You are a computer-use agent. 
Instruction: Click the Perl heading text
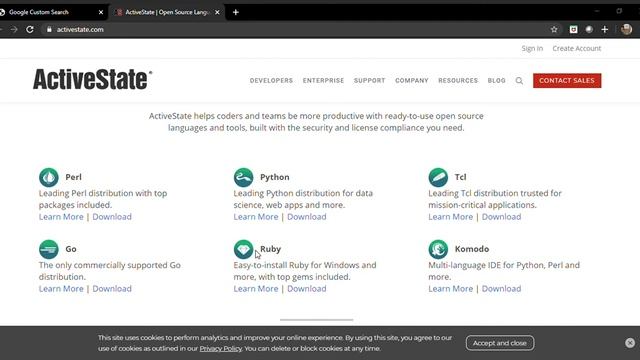(x=73, y=177)
